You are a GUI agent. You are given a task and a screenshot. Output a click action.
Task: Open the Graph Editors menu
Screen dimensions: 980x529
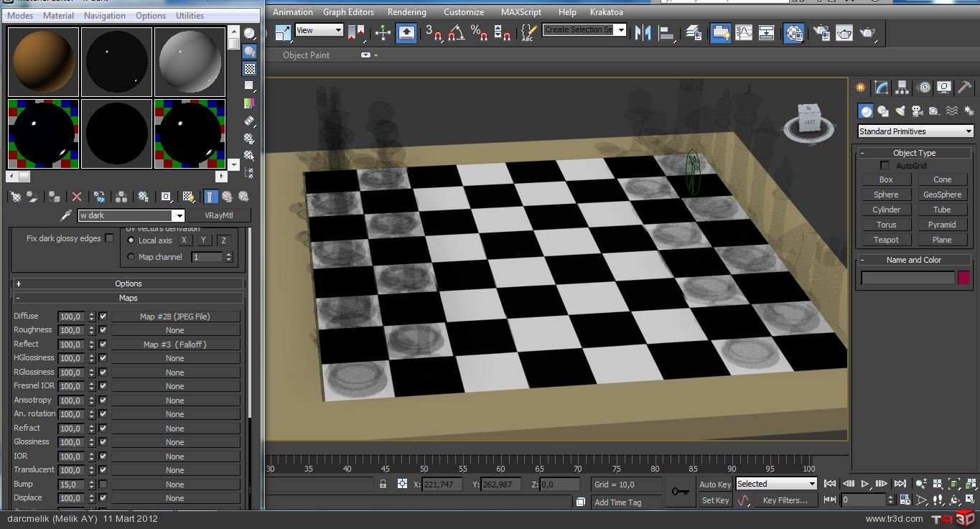click(x=348, y=12)
